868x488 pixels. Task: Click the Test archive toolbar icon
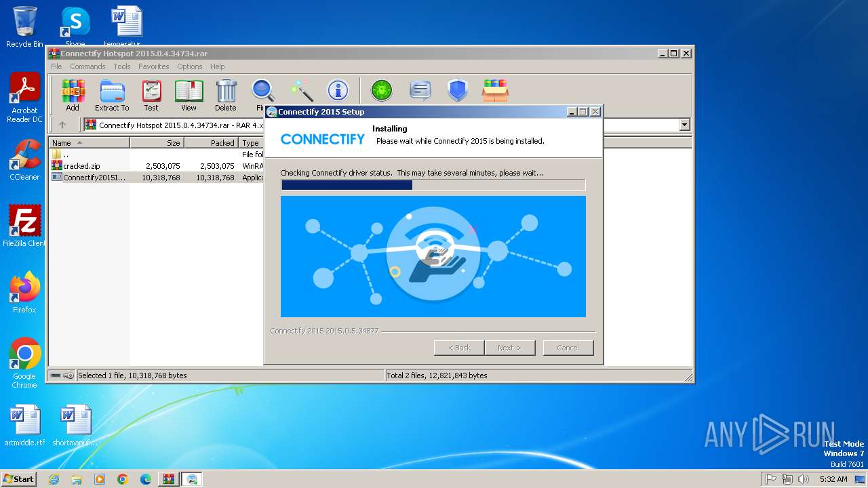click(151, 95)
